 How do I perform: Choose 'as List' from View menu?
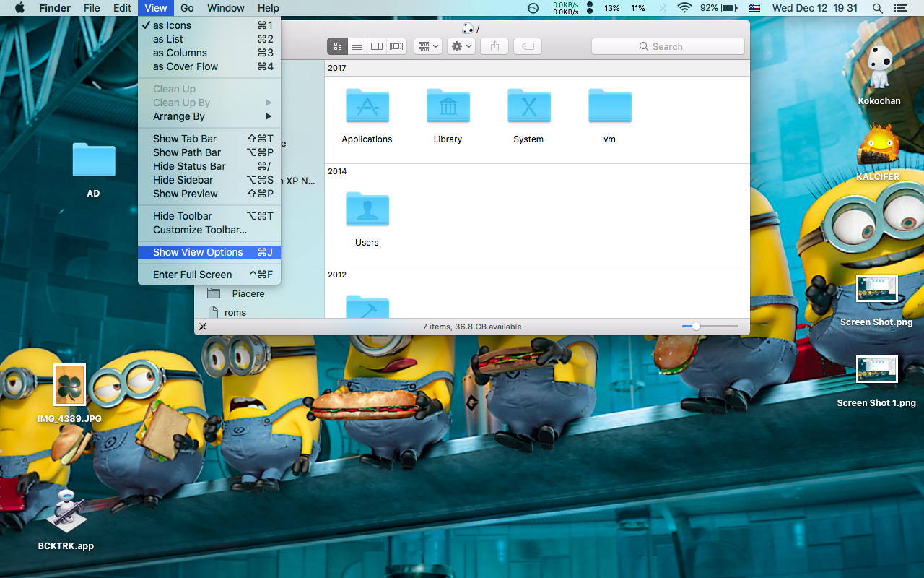coord(209,39)
